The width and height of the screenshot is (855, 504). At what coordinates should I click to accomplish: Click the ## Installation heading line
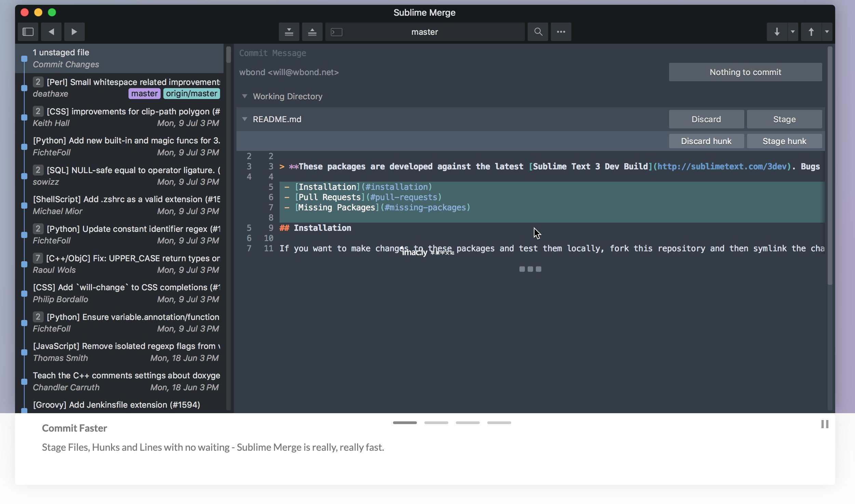[315, 228]
